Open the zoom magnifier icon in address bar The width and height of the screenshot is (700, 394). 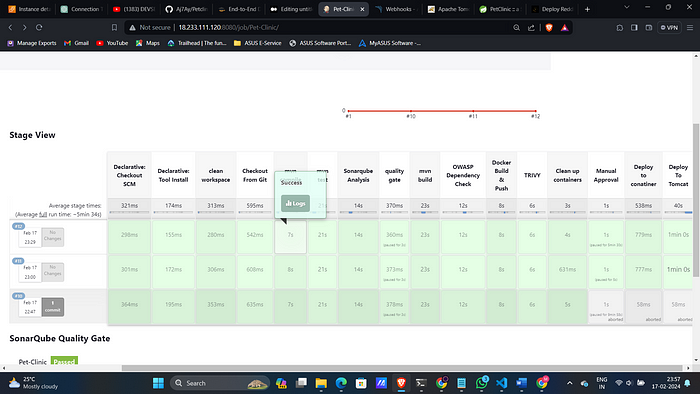517,27
